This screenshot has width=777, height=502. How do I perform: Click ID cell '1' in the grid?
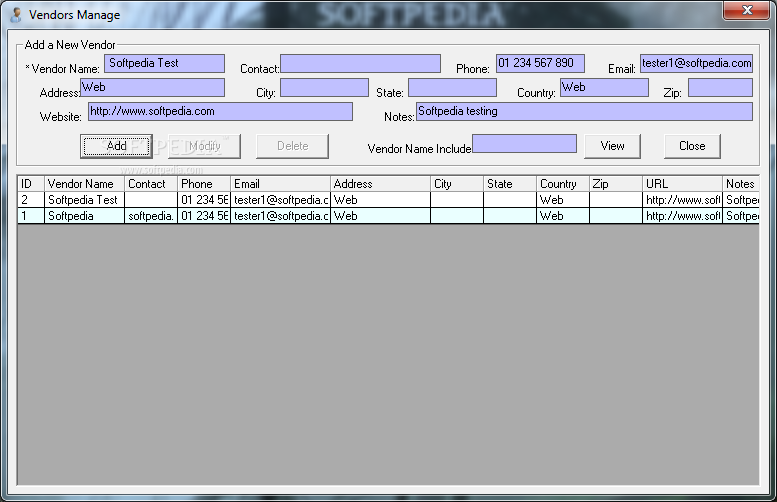pyautogui.click(x=31, y=216)
